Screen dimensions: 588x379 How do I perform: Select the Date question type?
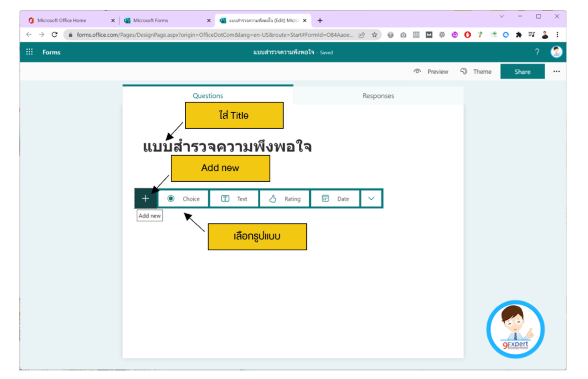point(335,198)
